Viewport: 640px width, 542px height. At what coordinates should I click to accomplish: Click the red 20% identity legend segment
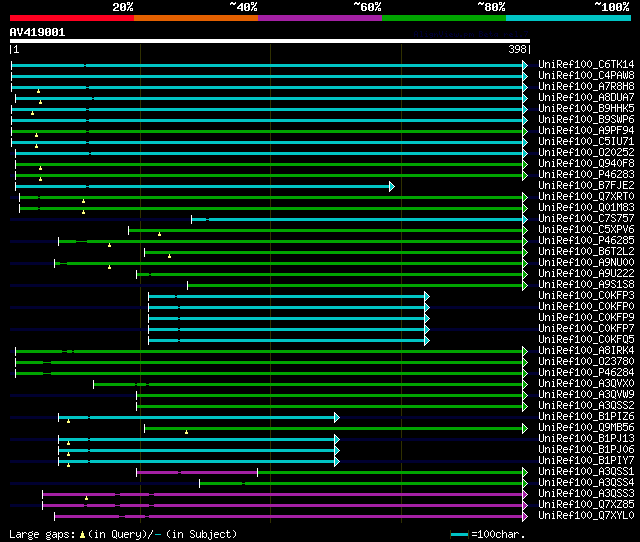coord(72,18)
